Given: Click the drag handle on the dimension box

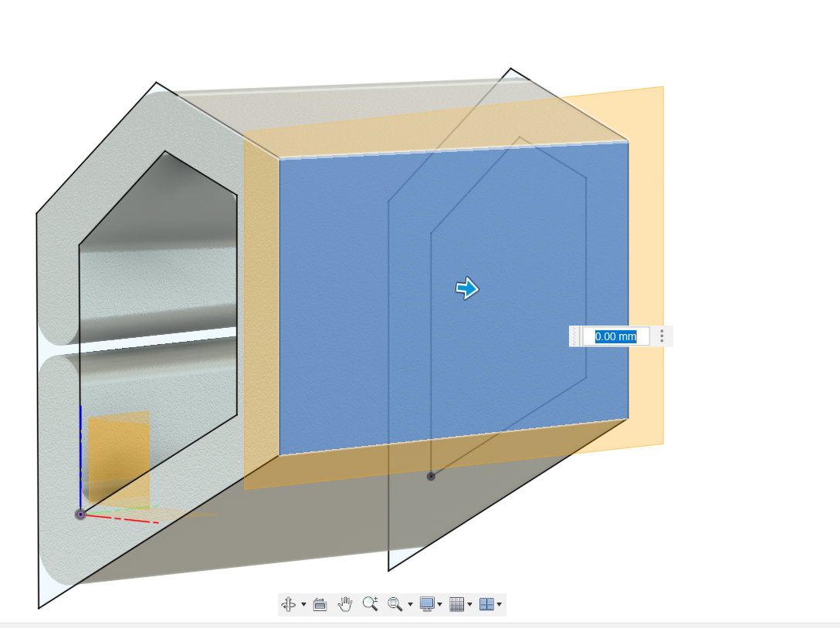Looking at the screenshot, I should pyautogui.click(x=576, y=336).
